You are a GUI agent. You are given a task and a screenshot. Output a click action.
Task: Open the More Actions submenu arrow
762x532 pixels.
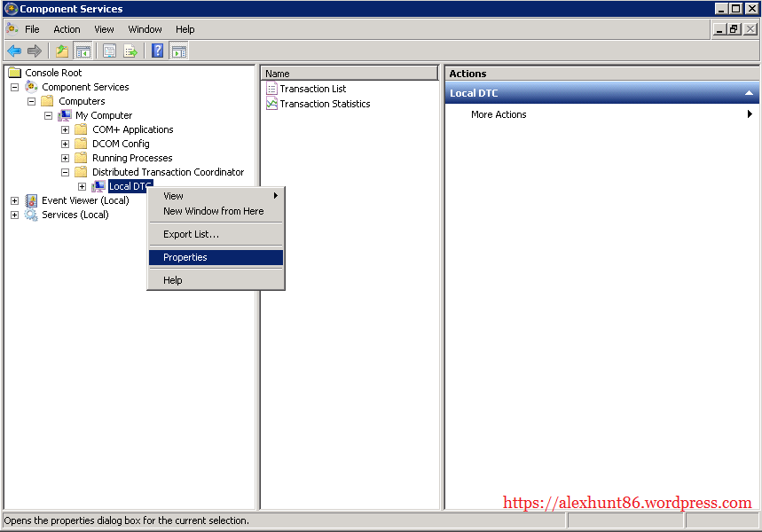coord(750,113)
